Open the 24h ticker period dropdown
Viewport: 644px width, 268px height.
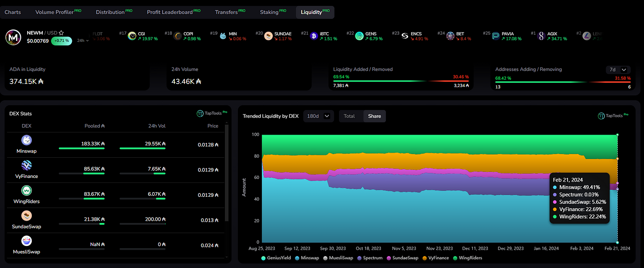(83, 40)
